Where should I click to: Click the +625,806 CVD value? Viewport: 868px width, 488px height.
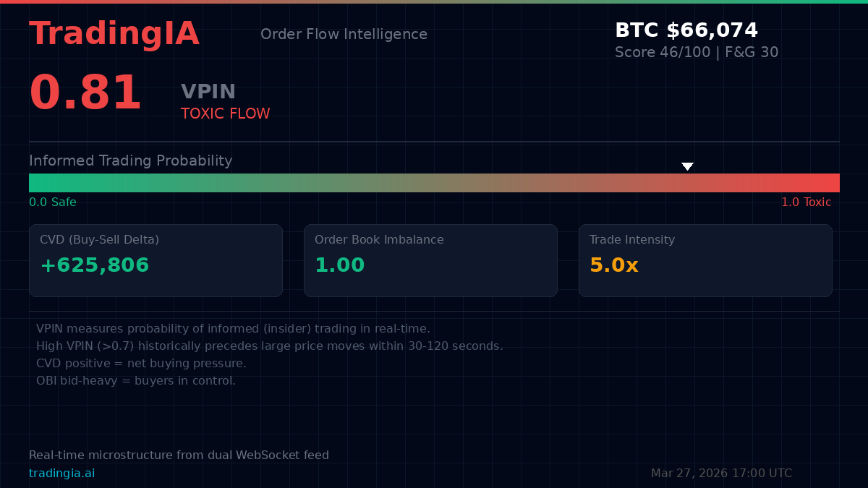(x=94, y=265)
